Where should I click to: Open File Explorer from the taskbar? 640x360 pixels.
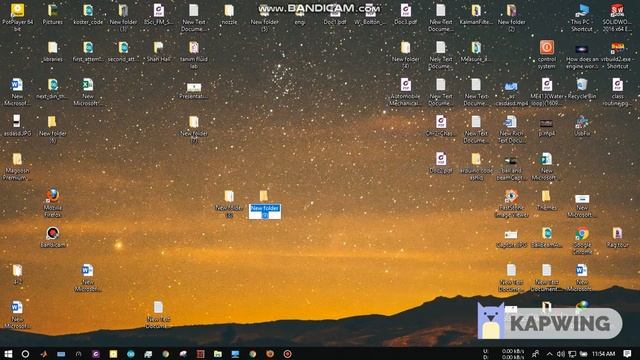tap(218, 353)
